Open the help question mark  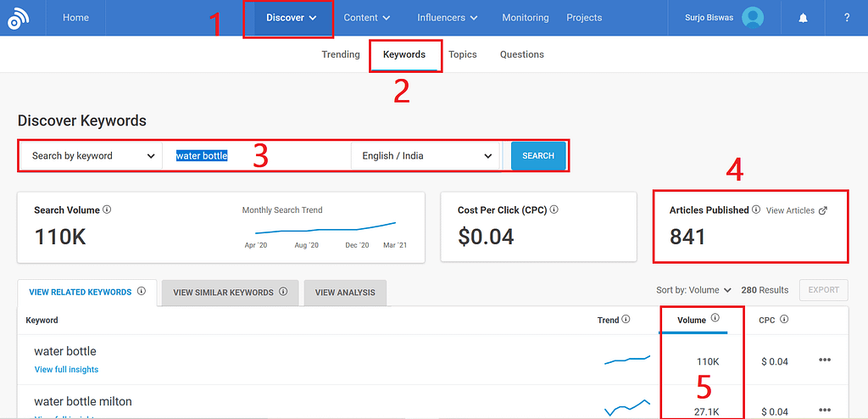coord(847,18)
